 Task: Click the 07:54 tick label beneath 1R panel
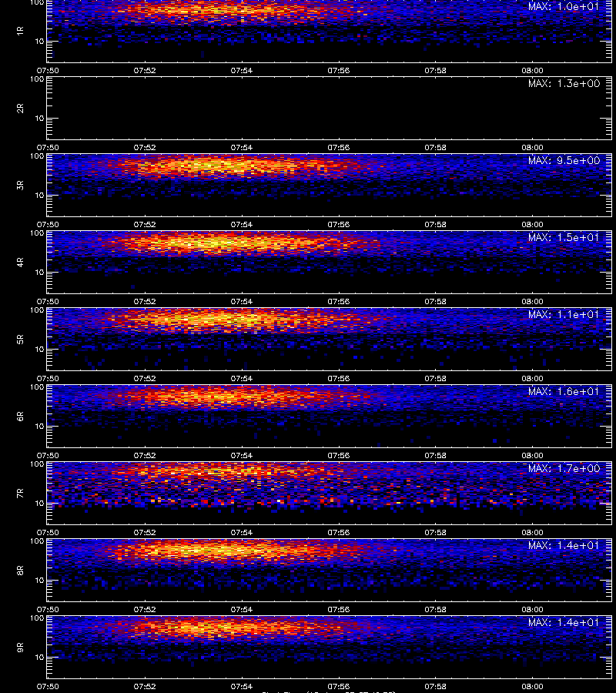242,70
